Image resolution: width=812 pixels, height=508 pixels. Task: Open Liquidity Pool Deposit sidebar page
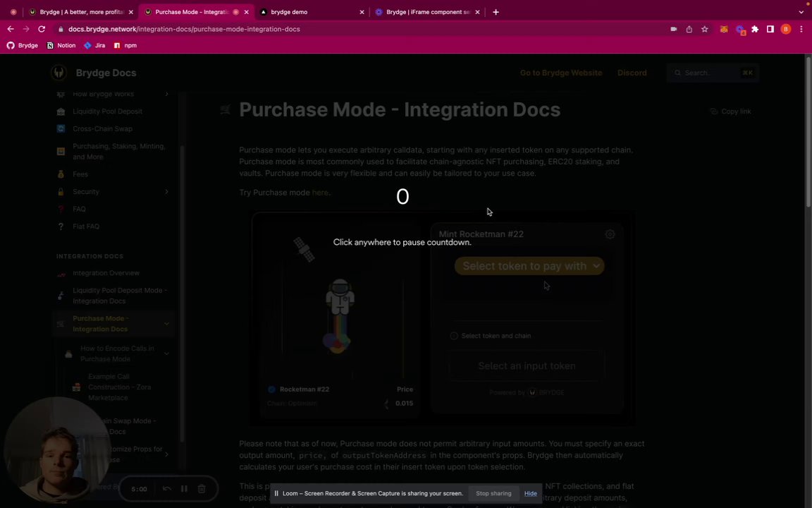point(107,111)
